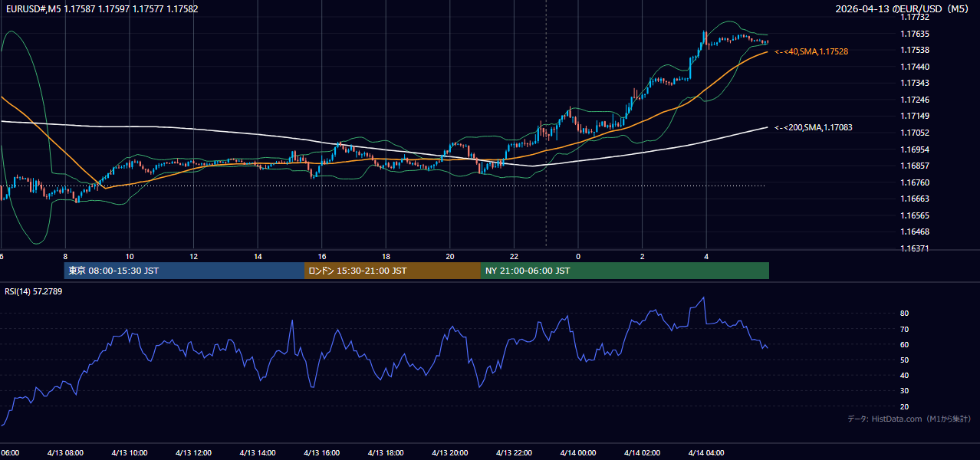Select the London 15:30-21:00 JST session bar

click(x=393, y=271)
